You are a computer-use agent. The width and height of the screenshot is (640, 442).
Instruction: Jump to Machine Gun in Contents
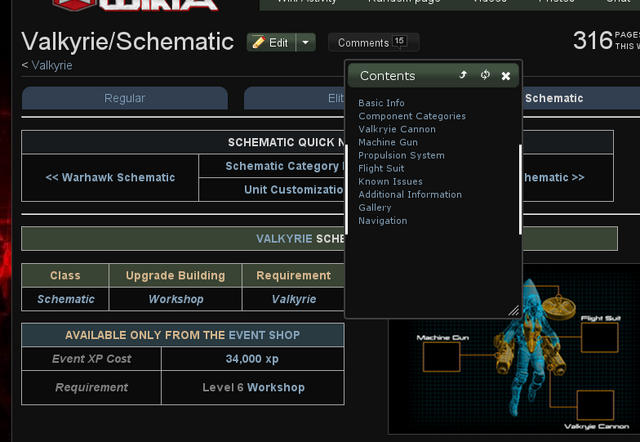point(388,142)
